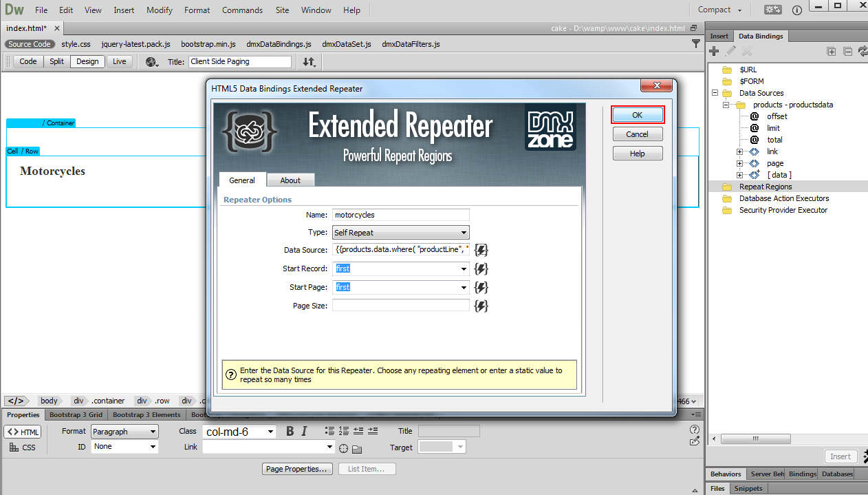Screen dimensions: 868x495
Task: Click the browse-for-file folder icon beside Link
Action: pos(357,449)
